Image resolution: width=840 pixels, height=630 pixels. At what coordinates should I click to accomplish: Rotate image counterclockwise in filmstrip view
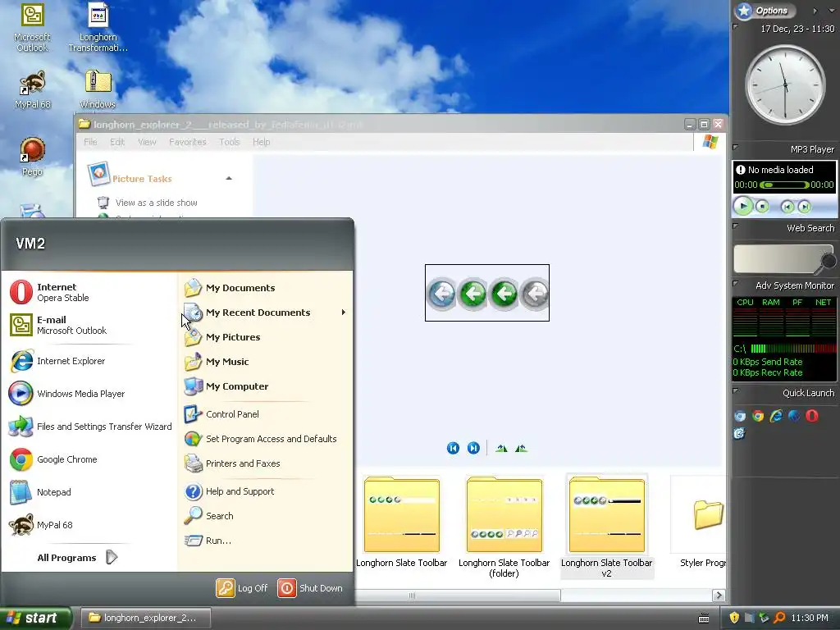coord(521,448)
